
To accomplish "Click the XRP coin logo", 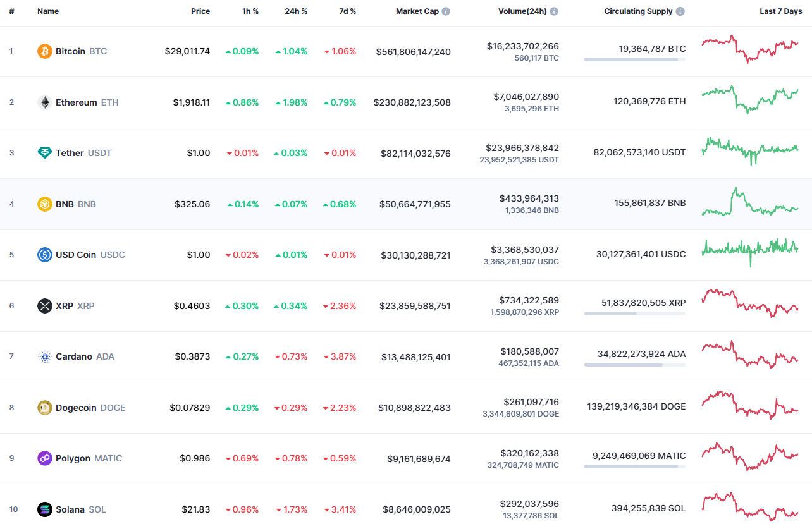I will [x=44, y=305].
